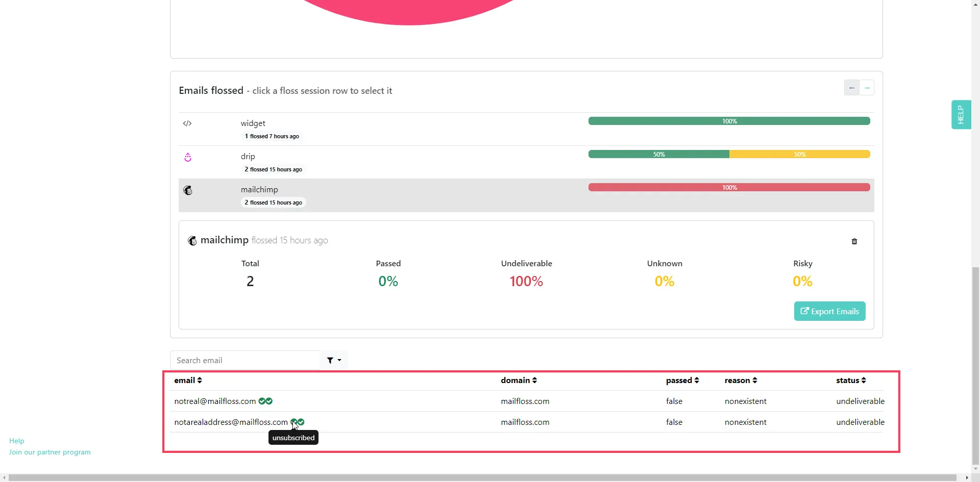Click the drip session's yellow 50% bar segment

pyautogui.click(x=800, y=155)
